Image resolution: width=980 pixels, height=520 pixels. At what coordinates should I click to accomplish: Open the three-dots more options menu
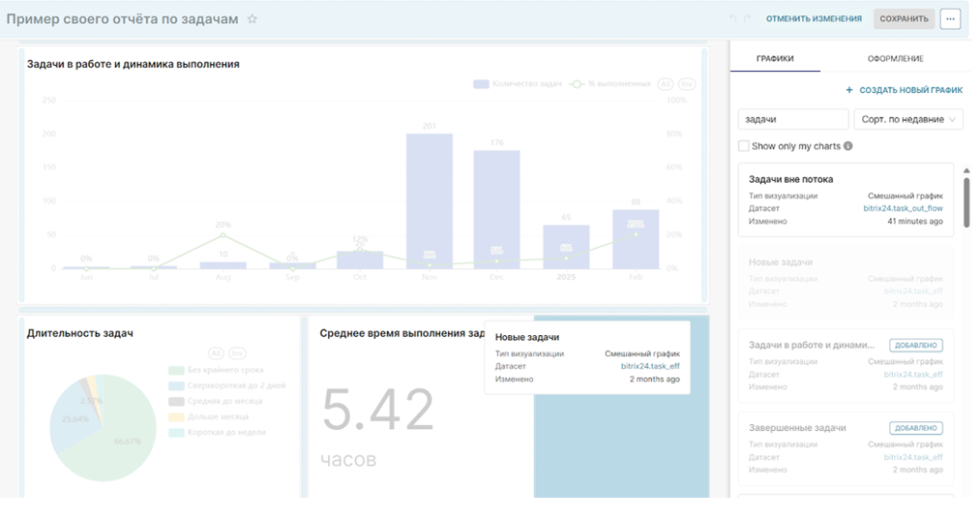[950, 19]
